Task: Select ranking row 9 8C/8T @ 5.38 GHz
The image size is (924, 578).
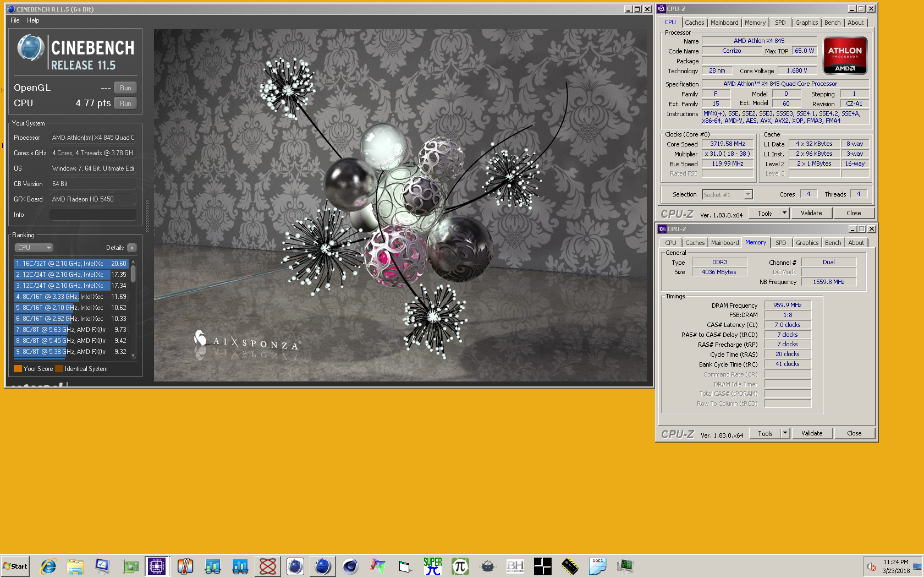Action: pyautogui.click(x=71, y=352)
